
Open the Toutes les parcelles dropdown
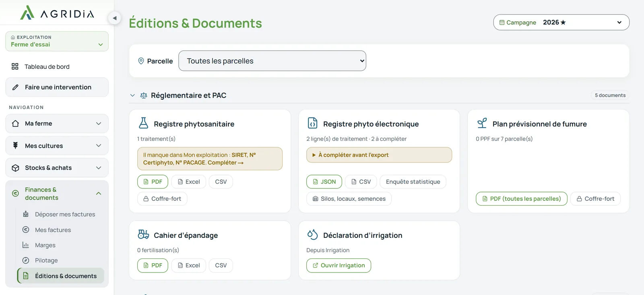[x=272, y=61]
